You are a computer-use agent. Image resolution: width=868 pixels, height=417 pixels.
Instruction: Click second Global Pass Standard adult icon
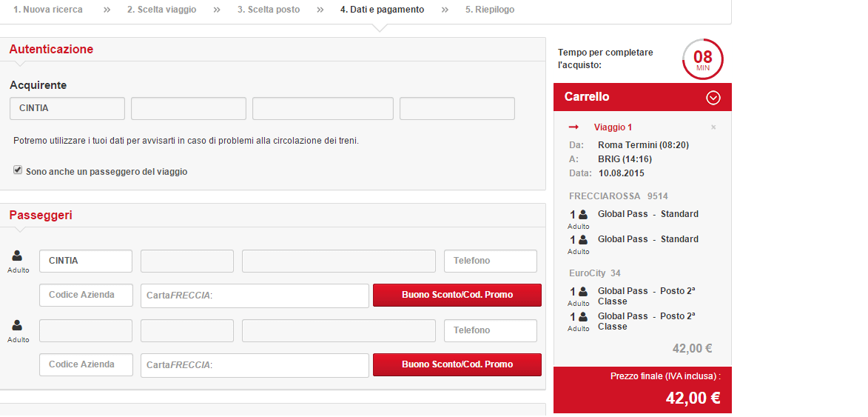[583, 240]
